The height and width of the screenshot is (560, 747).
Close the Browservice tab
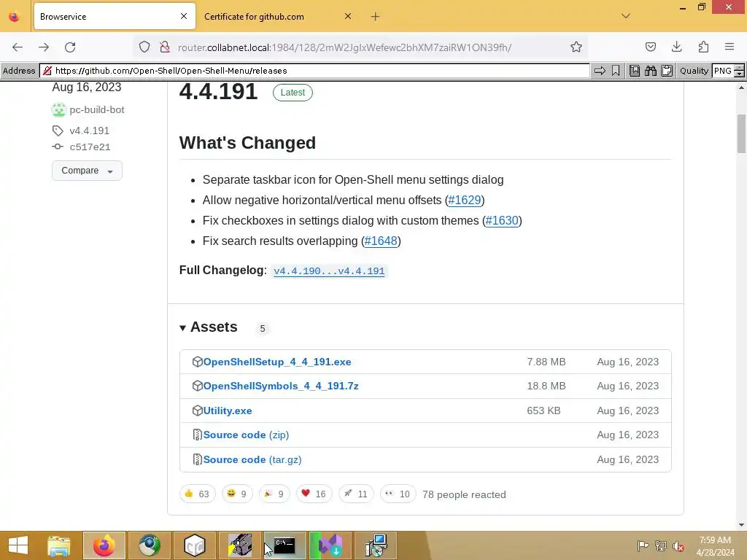184,16
